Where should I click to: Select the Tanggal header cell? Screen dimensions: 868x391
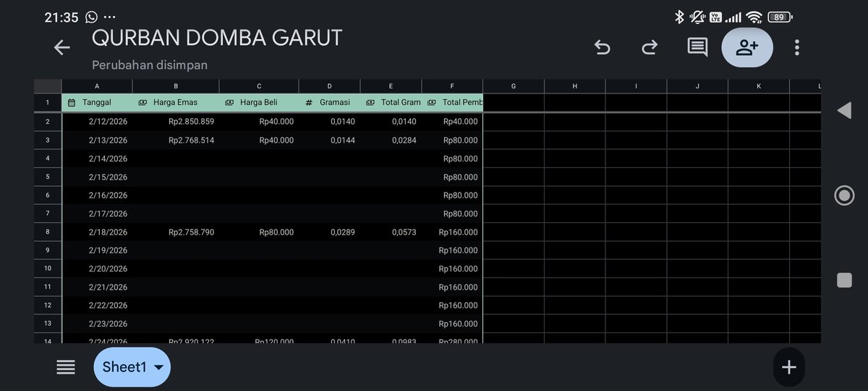[x=97, y=103]
